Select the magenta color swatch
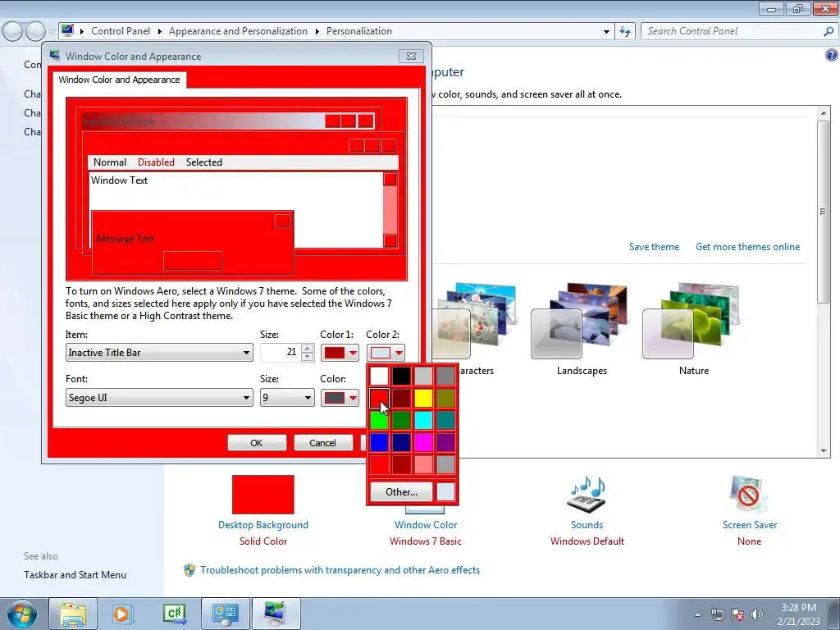The width and height of the screenshot is (840, 630). [x=423, y=442]
